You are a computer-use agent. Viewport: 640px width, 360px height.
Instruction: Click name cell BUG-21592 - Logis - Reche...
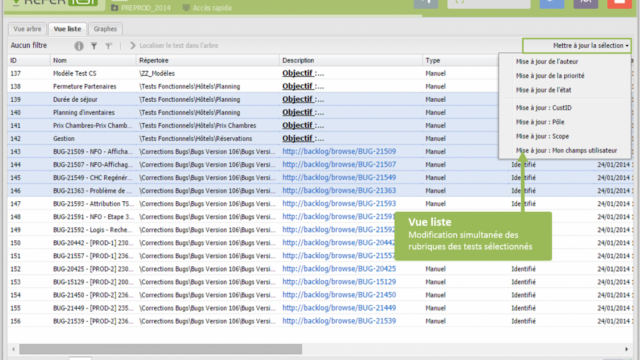click(93, 230)
